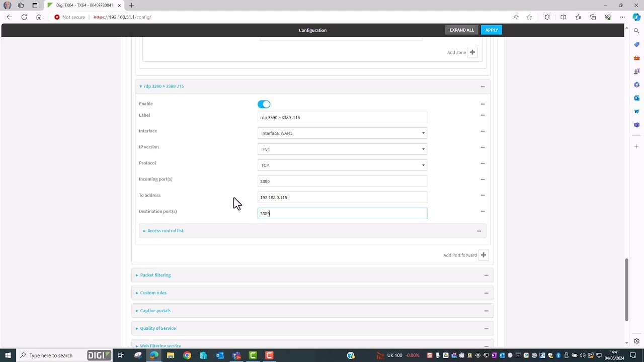Click the page vertical scrollbar thumb
This screenshot has height=362, width=644.
pos(627,290)
